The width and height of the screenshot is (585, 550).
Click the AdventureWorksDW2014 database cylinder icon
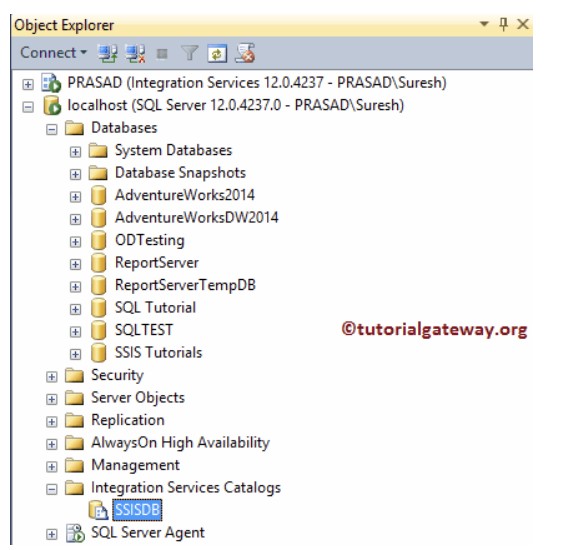pos(98,218)
